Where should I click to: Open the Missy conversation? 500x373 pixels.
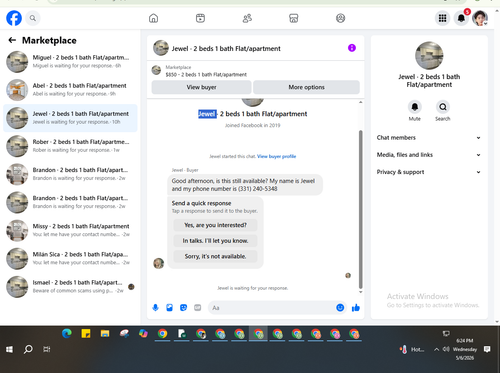70,230
